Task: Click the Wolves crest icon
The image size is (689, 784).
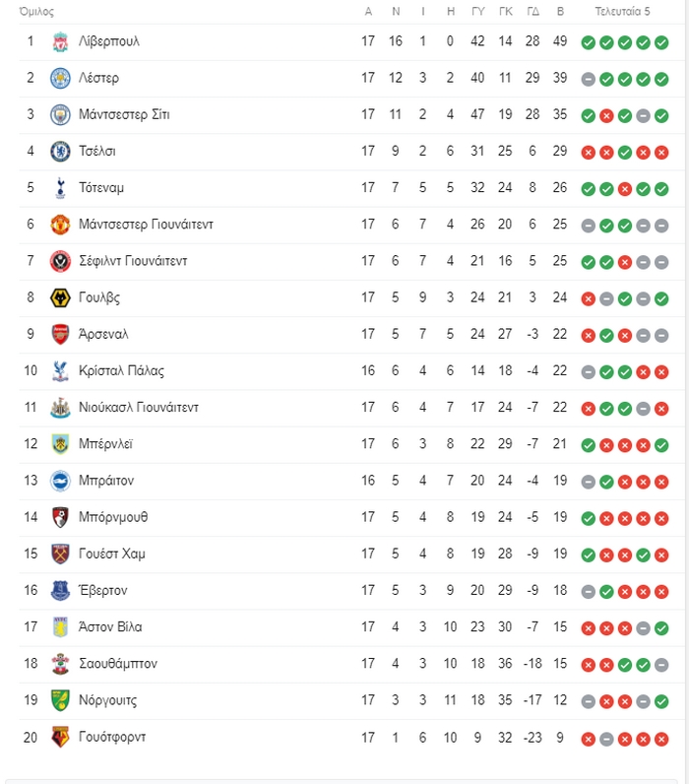Action: (x=60, y=298)
